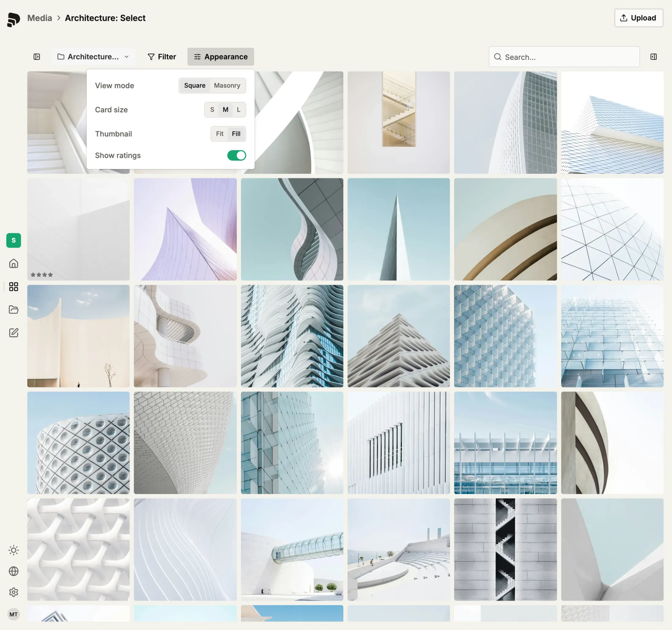
Task: Set card size to M
Action: tap(225, 110)
